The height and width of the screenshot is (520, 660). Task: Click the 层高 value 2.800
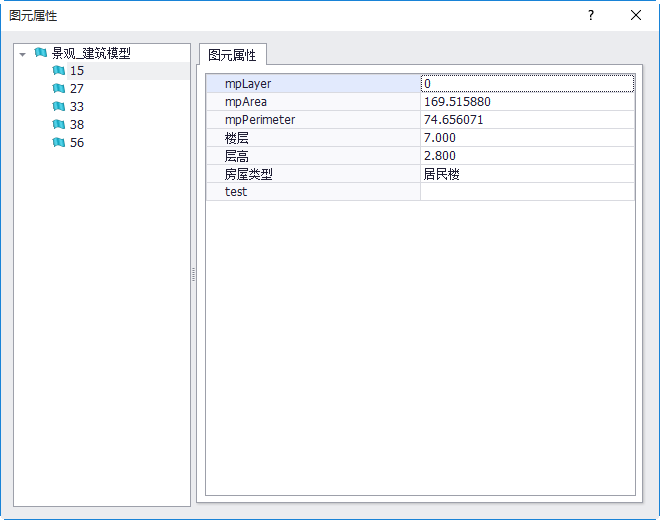pos(527,156)
